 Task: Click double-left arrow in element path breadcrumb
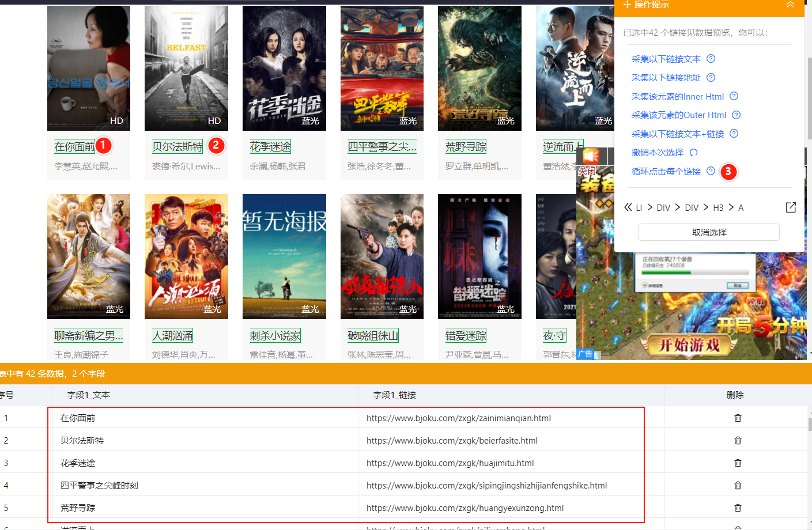click(x=628, y=207)
